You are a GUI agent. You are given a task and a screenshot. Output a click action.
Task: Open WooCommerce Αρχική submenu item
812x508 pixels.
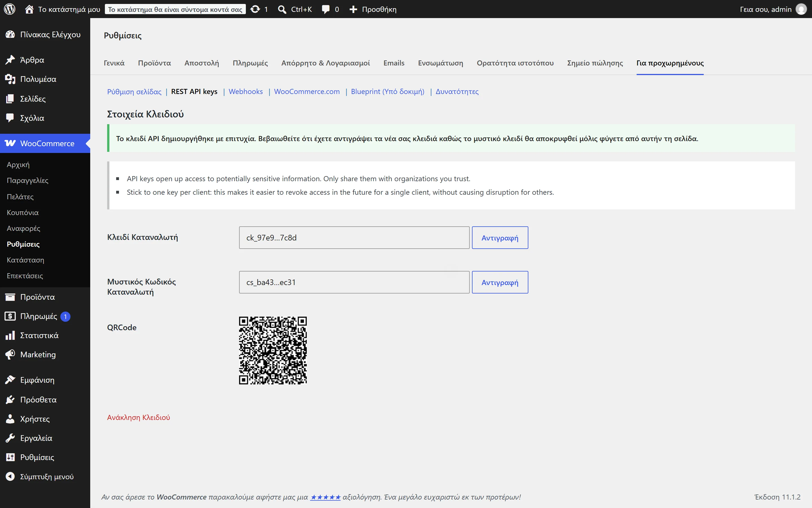[x=18, y=165]
